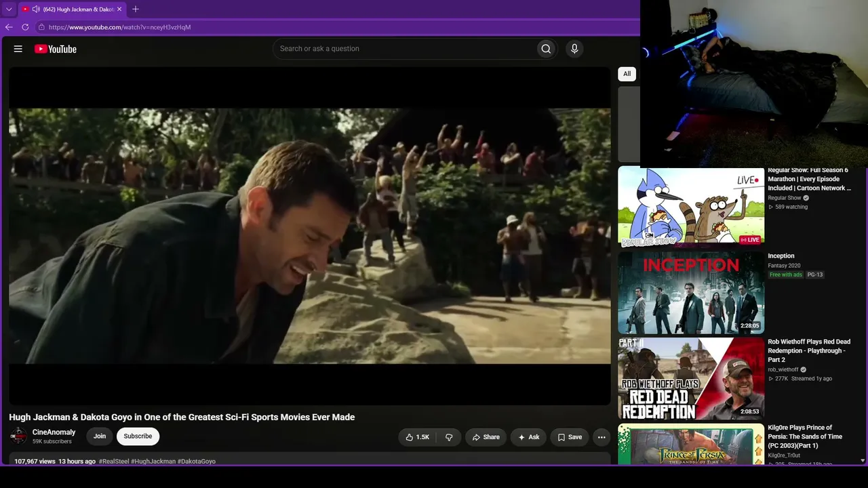Subscribe to CineAnomaly
Screen dimensions: 868x488
click(x=138, y=436)
